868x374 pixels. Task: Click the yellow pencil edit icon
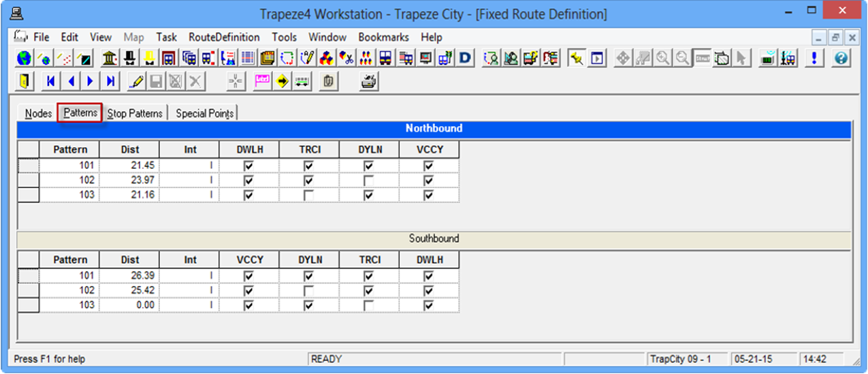[136, 82]
